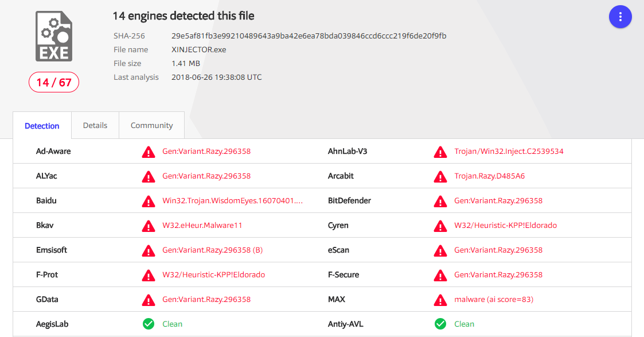Switch to the Detection tab

[x=42, y=126]
